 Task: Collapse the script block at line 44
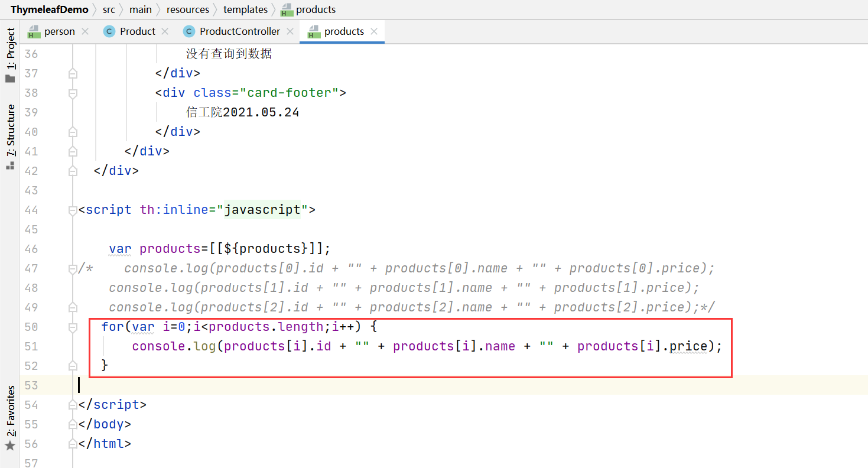point(73,210)
